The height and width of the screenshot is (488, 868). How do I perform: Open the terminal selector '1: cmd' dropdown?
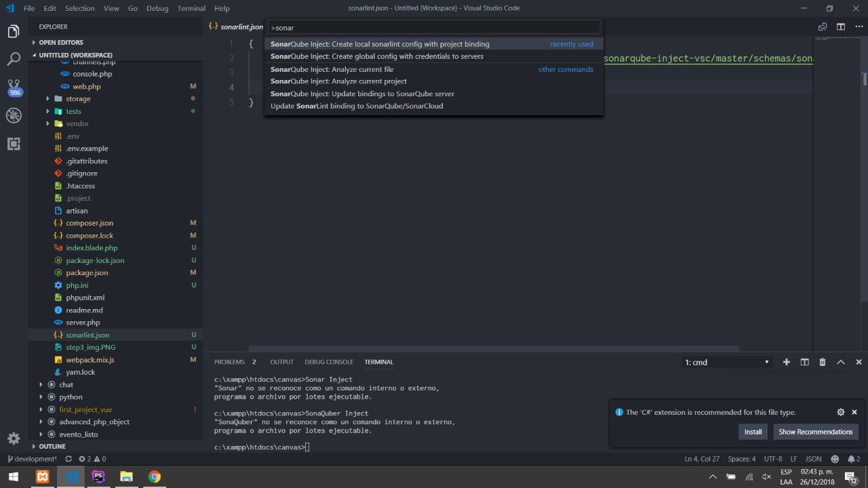[x=727, y=362]
